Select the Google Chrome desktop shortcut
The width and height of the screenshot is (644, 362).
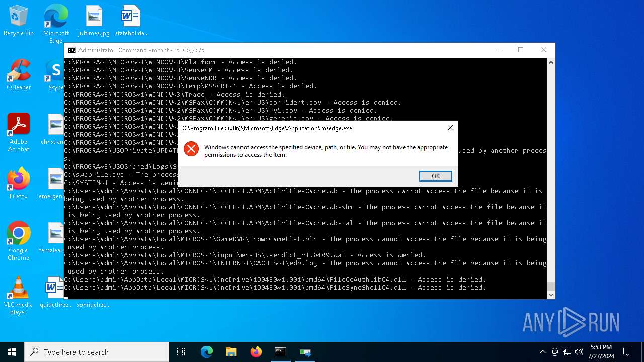[x=19, y=241]
